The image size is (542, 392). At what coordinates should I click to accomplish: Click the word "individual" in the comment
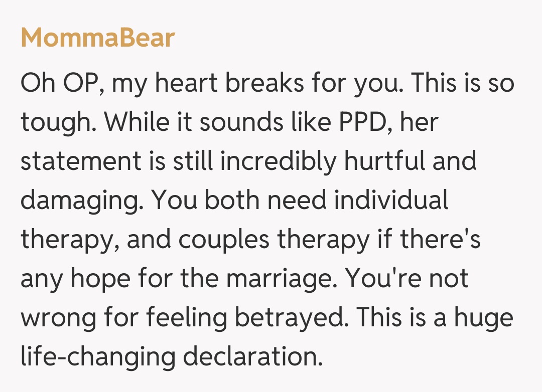pos(390,201)
